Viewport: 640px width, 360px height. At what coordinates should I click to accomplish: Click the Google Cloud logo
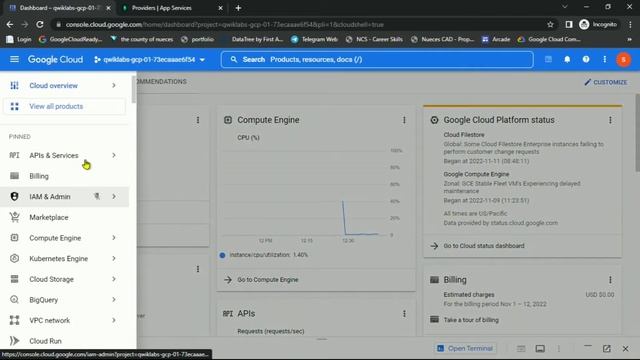[x=55, y=60]
